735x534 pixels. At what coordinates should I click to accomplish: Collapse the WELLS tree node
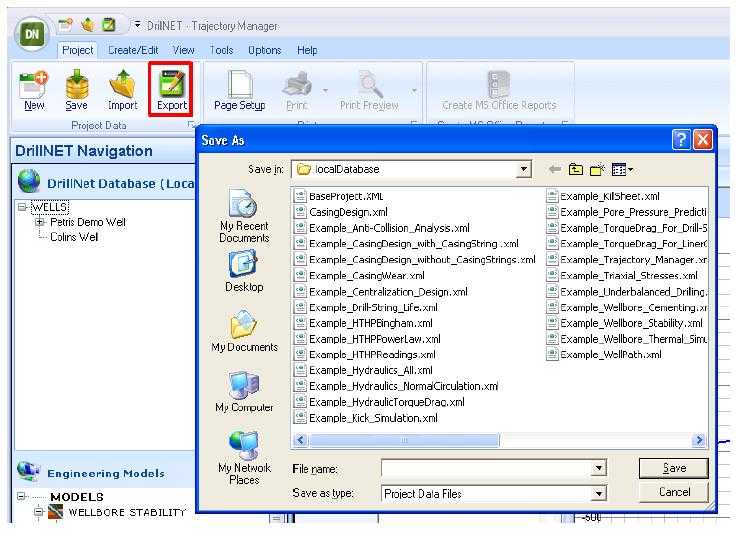22,206
